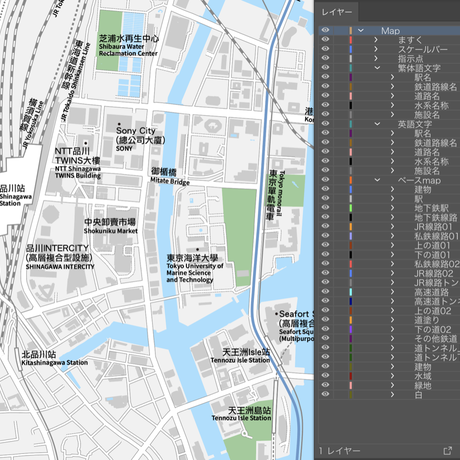
Task: Hide the スケールバー layer
Action: coord(325,49)
